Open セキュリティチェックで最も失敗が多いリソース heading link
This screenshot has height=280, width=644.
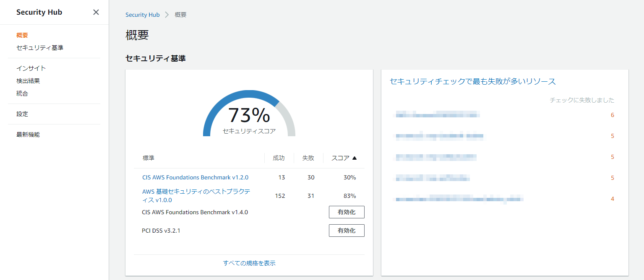click(472, 81)
